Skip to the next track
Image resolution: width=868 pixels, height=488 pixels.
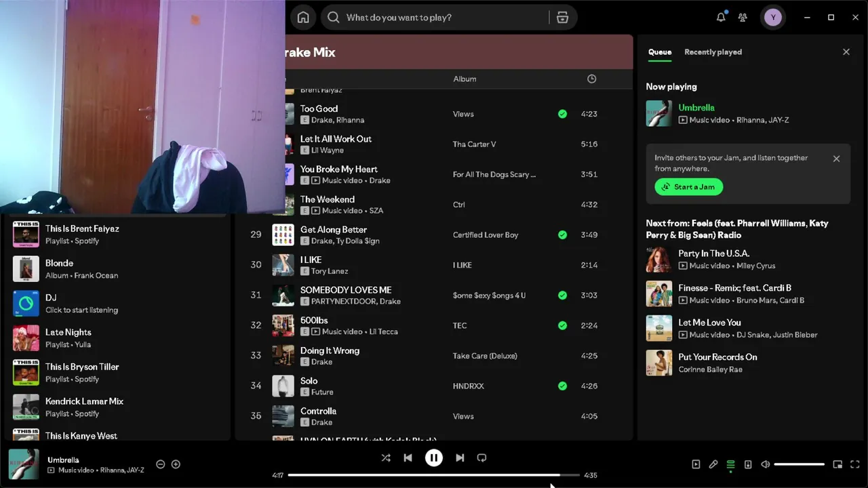click(x=460, y=457)
